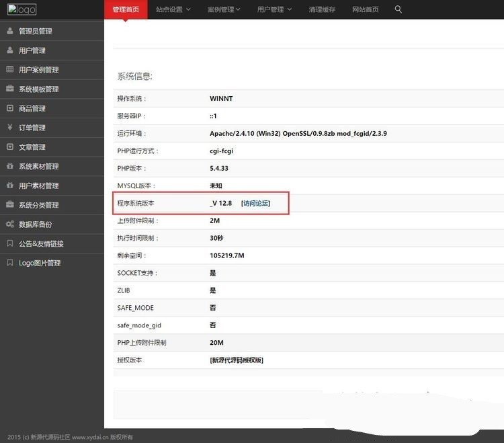This screenshot has width=504, height=443.
Task: Click the bookmark icon beside 公告&友情链接
Action: [x=10, y=243]
